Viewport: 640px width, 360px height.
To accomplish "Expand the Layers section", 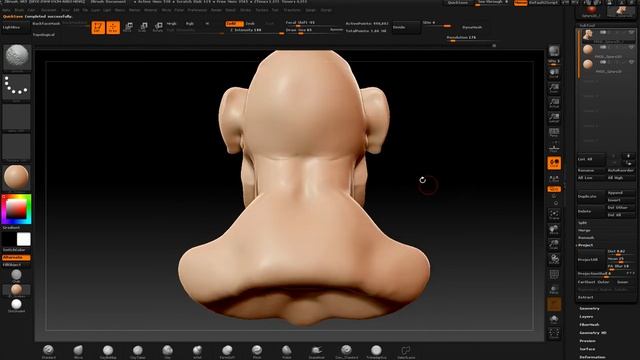I will (586, 317).
